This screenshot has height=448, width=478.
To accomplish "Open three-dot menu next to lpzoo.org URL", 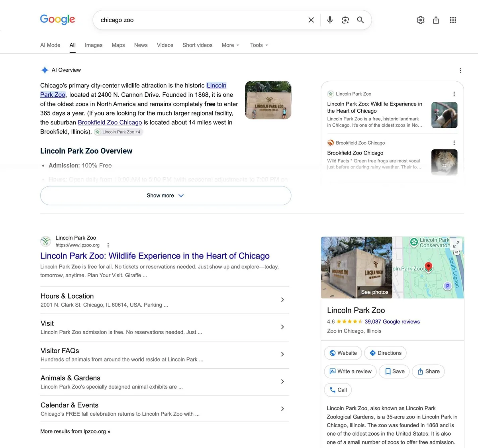I will 108,245.
